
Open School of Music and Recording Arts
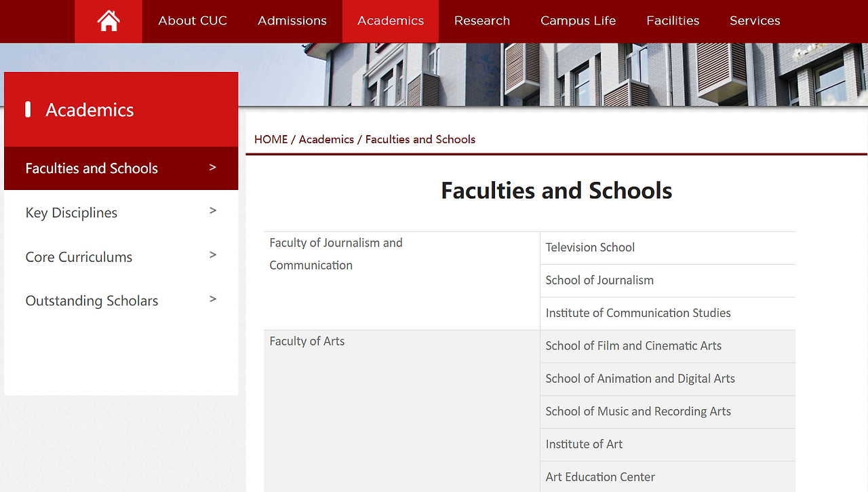[x=638, y=411]
